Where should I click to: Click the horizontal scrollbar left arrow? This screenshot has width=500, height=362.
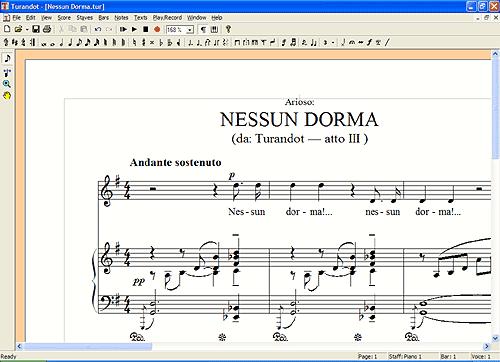coord(19,347)
